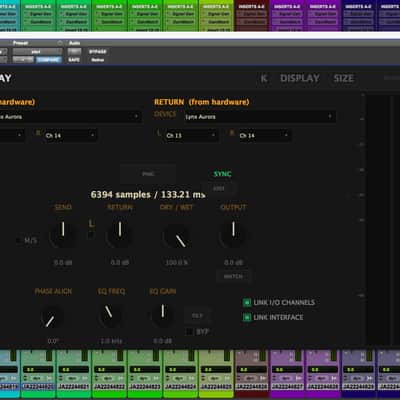
Task: Click the EQ GAIN 0.0 dB value field
Action: click(163, 341)
